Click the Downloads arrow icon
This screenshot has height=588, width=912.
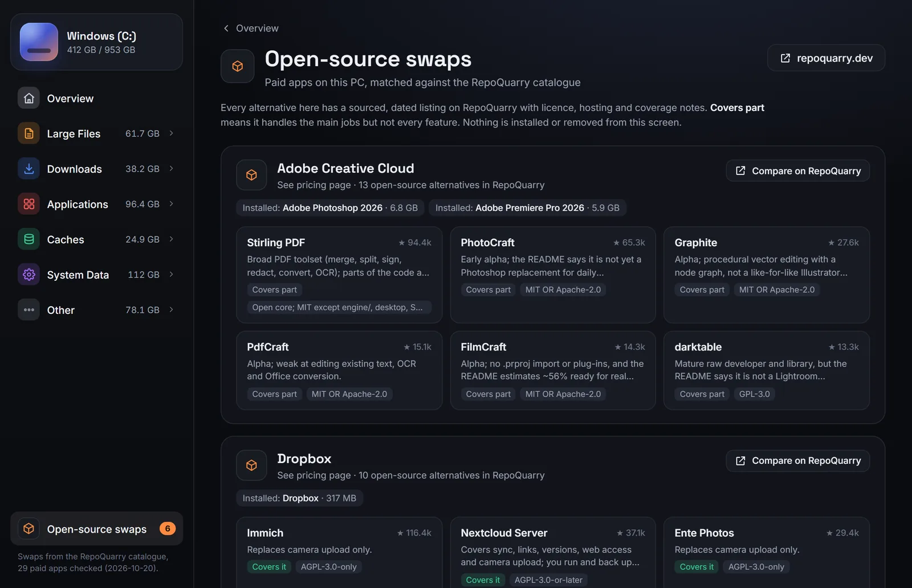click(28, 169)
